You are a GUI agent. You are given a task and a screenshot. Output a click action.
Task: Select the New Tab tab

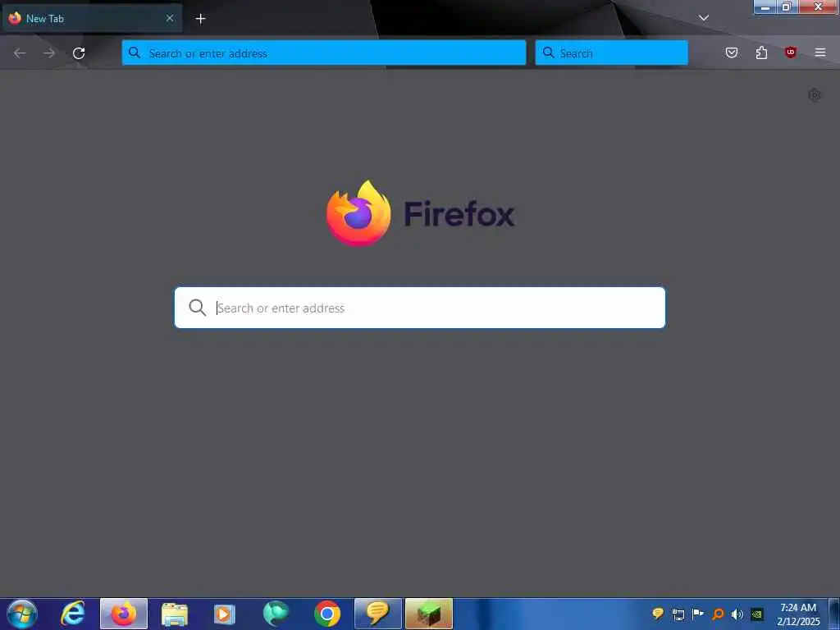click(x=92, y=19)
